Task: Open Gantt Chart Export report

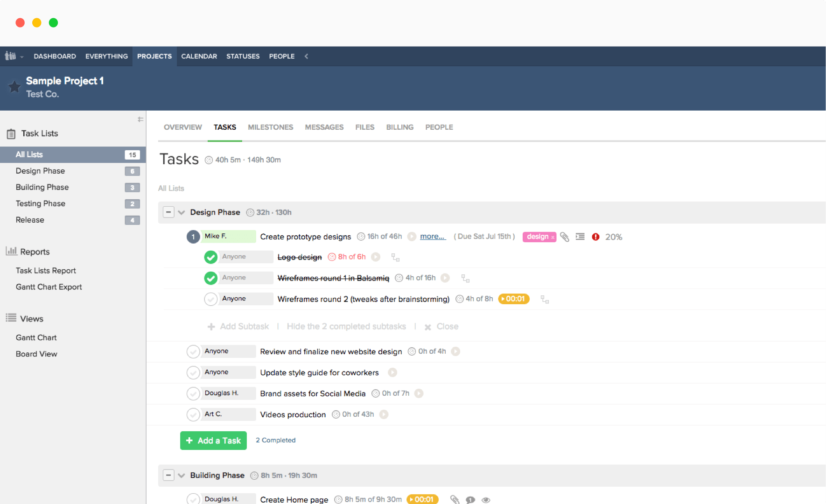Action: point(49,287)
